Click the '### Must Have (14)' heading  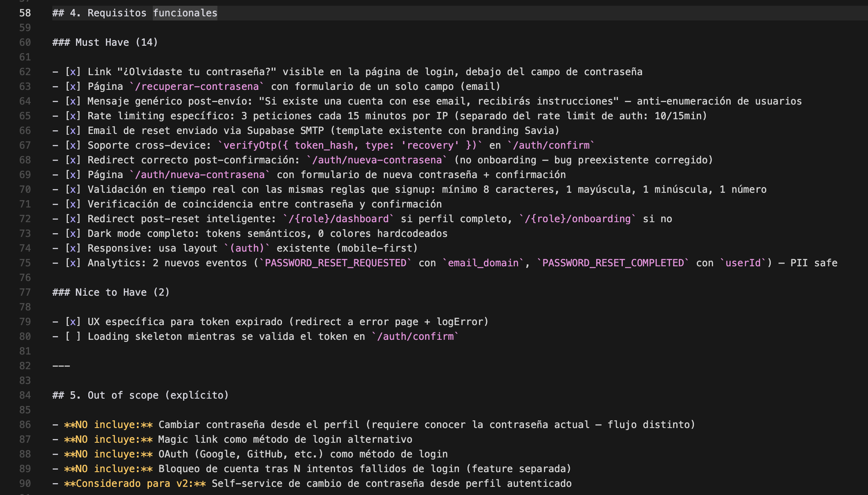105,42
